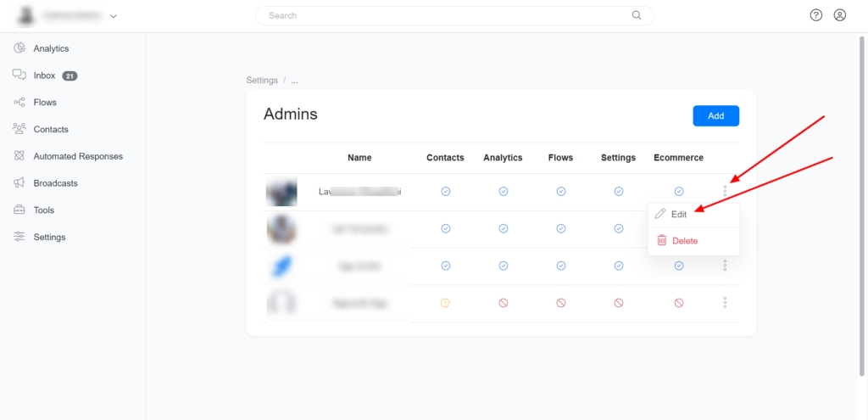Open three-dot menu for fourth admin row
The width and height of the screenshot is (868, 420).
click(725, 303)
